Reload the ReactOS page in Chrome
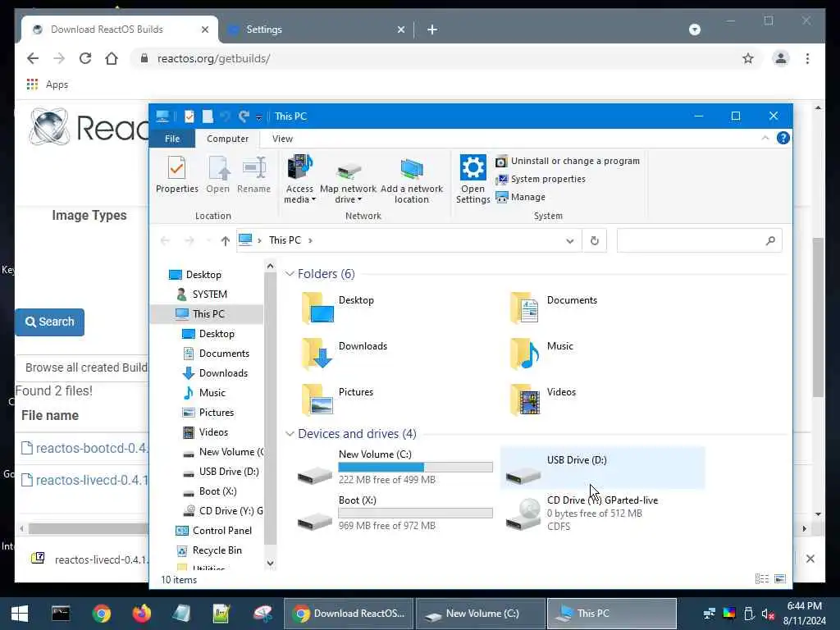 pyautogui.click(x=84, y=58)
